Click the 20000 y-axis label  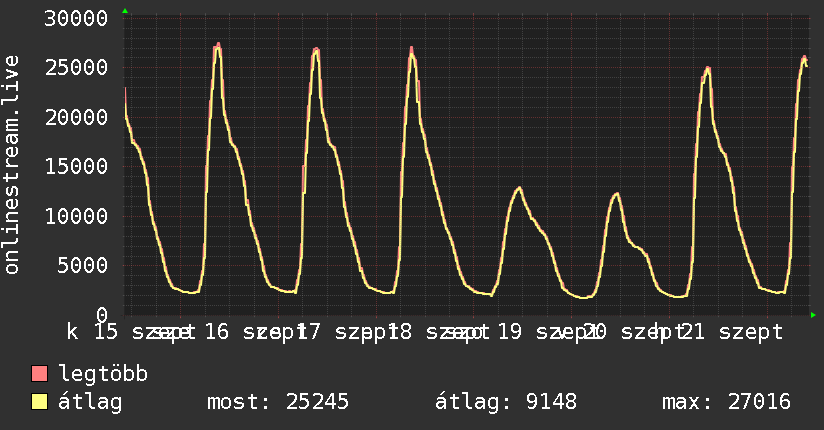coord(76,117)
